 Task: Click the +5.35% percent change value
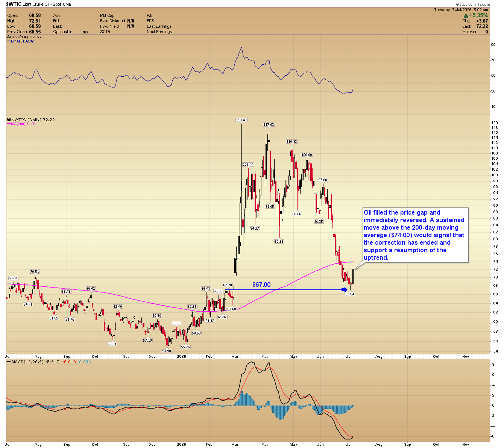pyautogui.click(x=478, y=15)
